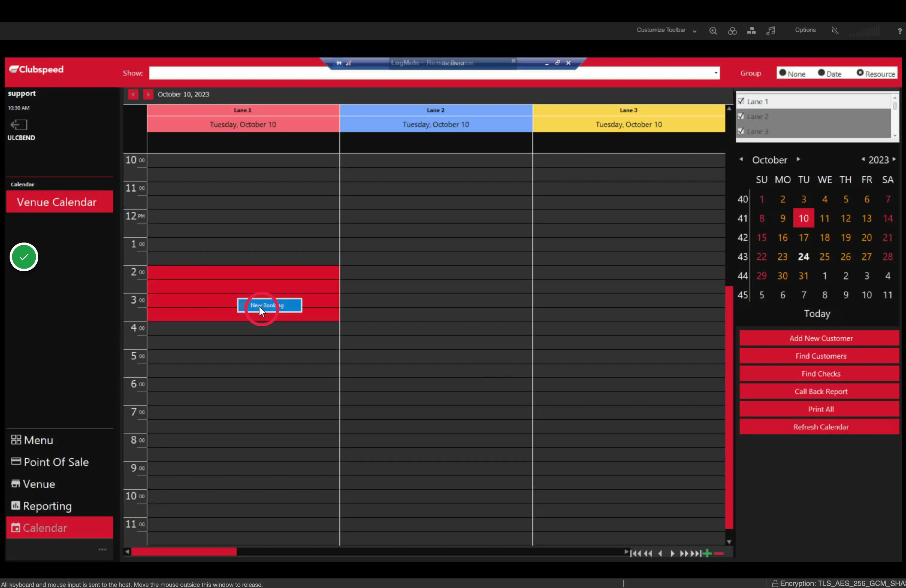This screenshot has width=906, height=588.
Task: Open Calendar in the sidebar navigation
Action: pos(60,528)
